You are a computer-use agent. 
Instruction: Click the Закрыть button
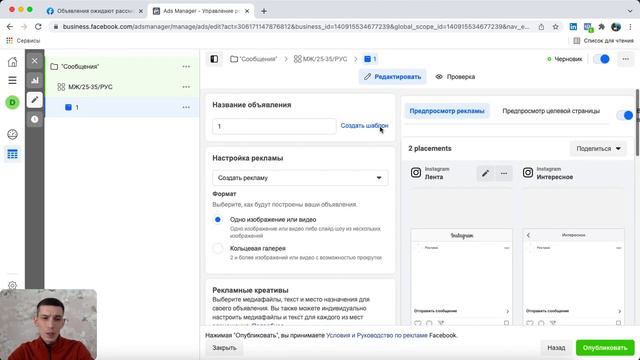224,348
